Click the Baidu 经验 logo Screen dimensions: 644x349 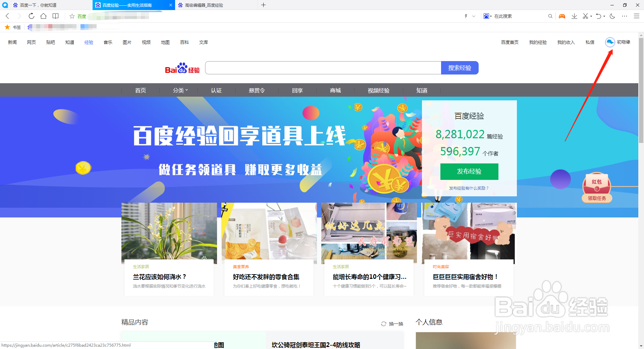point(182,68)
